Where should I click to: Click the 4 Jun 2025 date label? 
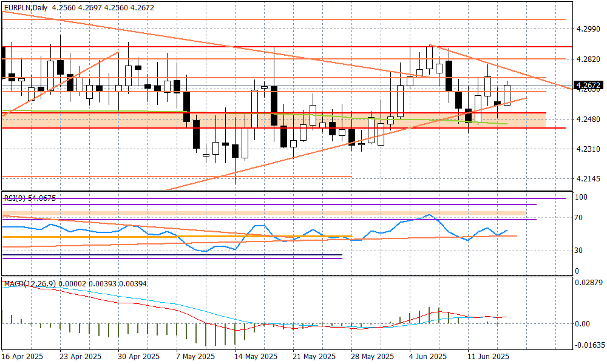pos(428,356)
